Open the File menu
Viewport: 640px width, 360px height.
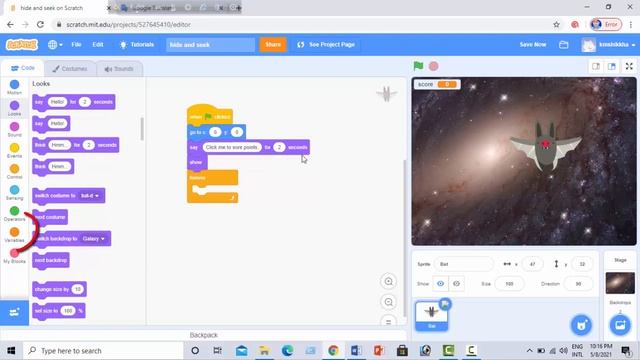point(76,44)
